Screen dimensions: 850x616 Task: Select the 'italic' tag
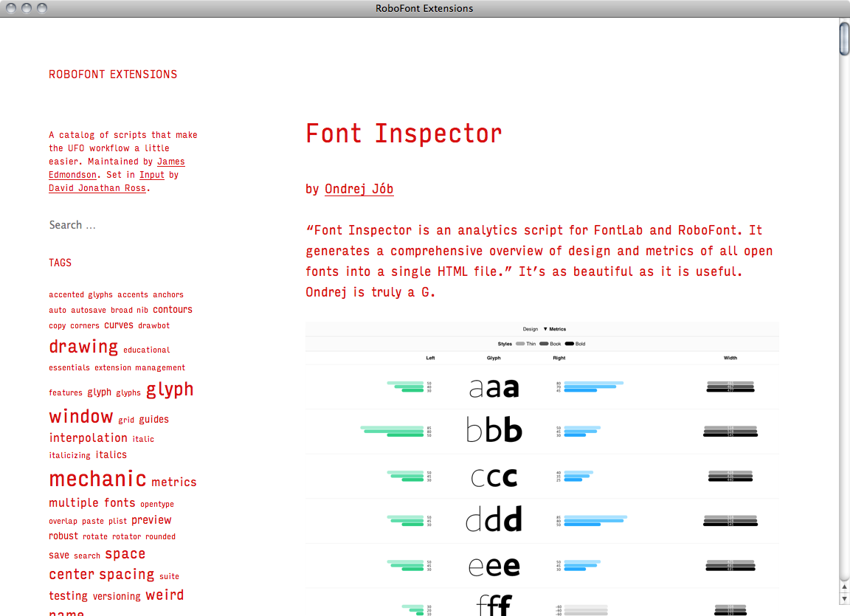click(x=144, y=439)
